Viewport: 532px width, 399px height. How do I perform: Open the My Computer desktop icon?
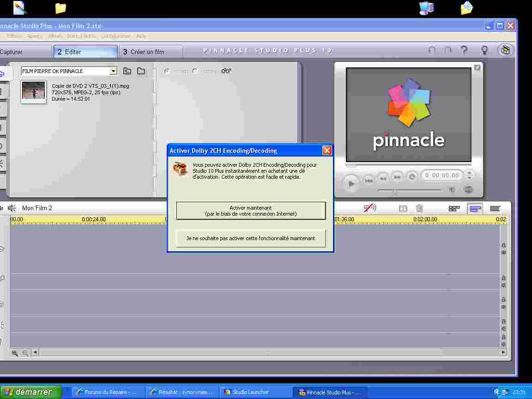[x=427, y=8]
